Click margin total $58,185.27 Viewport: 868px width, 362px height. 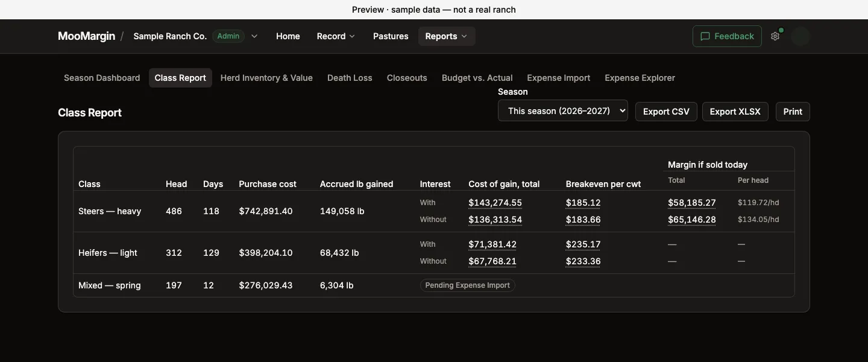point(692,203)
